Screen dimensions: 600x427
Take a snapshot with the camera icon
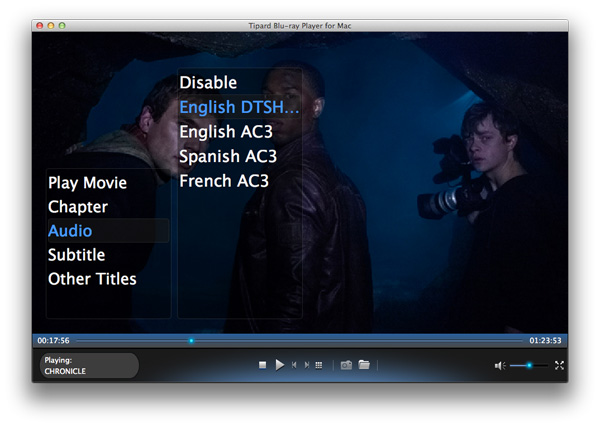pos(346,365)
